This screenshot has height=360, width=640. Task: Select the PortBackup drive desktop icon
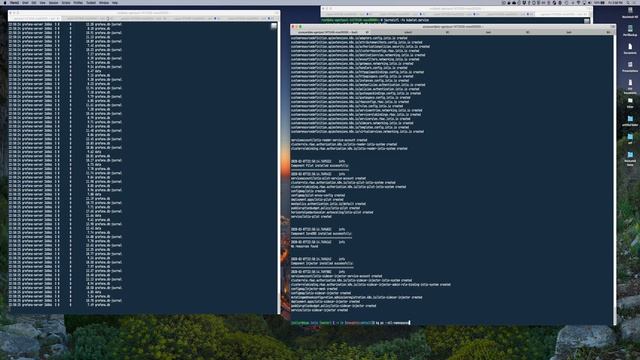click(x=630, y=31)
